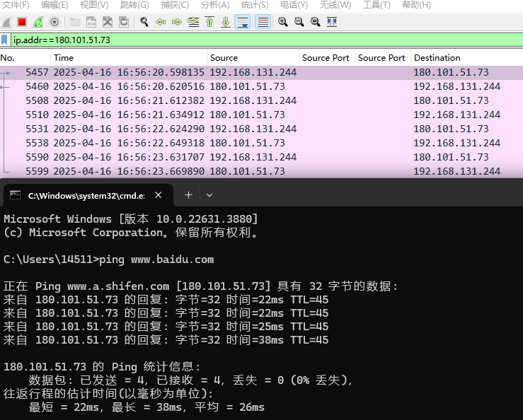The image size is (523, 420).
Task: Expand terminal profile dropdown chevron
Action: click(x=209, y=195)
